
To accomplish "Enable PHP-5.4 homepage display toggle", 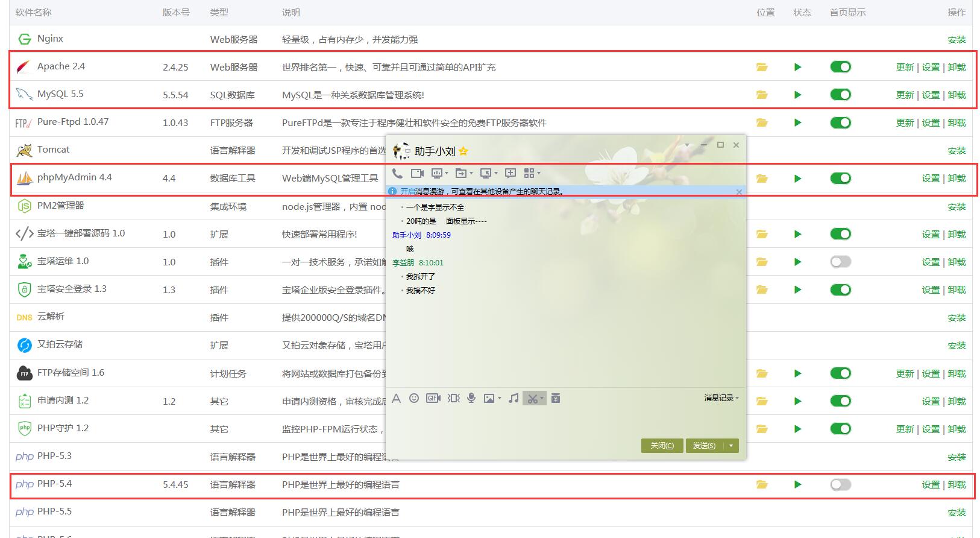I will point(840,484).
